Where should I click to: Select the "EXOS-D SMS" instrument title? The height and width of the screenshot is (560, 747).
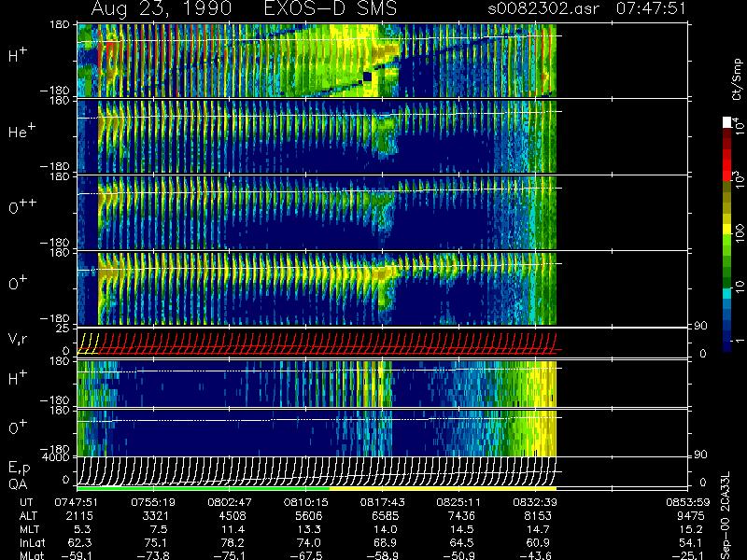tap(331, 8)
